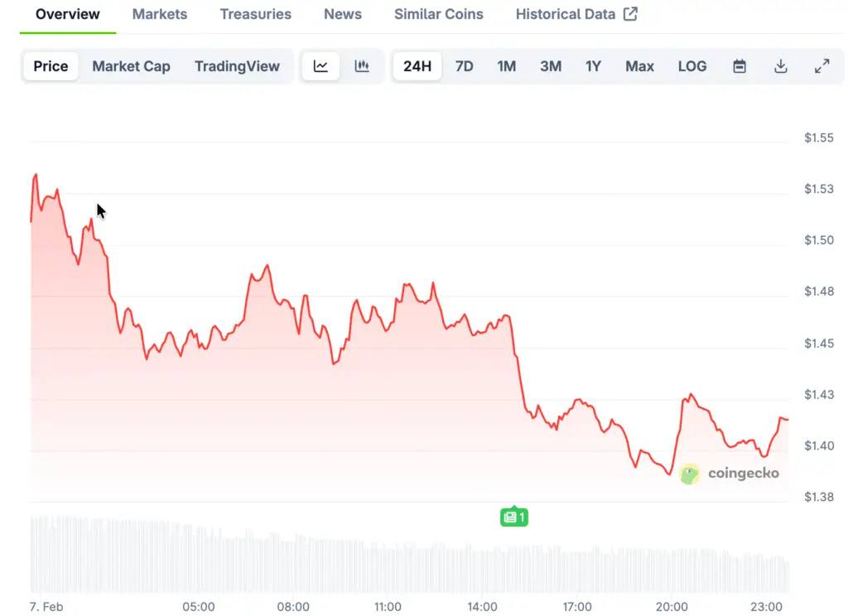Show the 3M price range
Screen dimensions: 848x616
551,66
